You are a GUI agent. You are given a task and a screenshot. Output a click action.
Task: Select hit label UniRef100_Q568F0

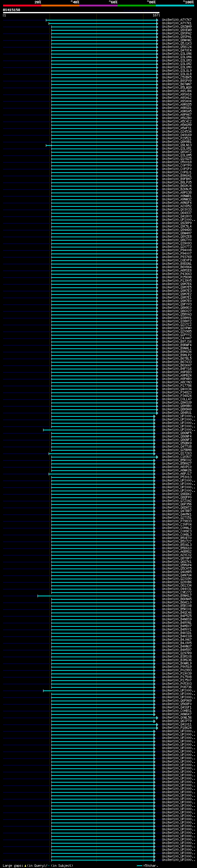(177, 704)
